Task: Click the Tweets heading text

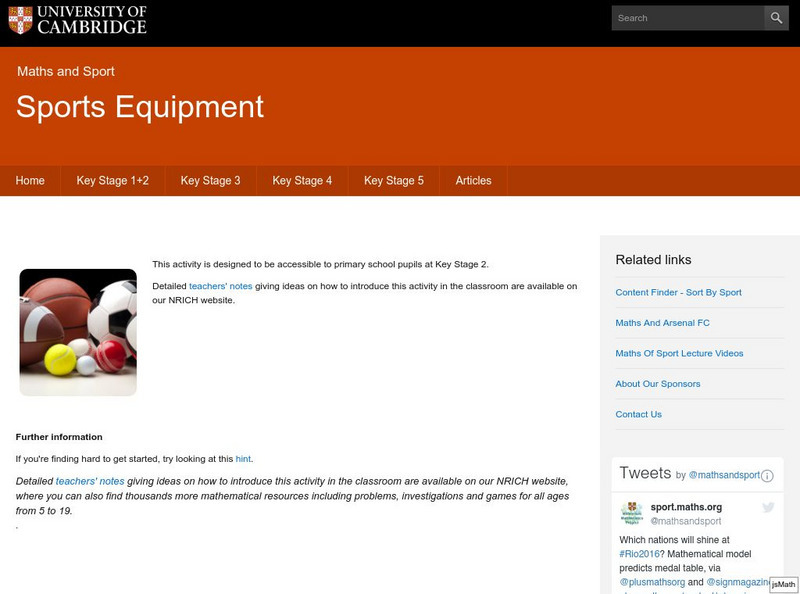Action: (x=645, y=473)
